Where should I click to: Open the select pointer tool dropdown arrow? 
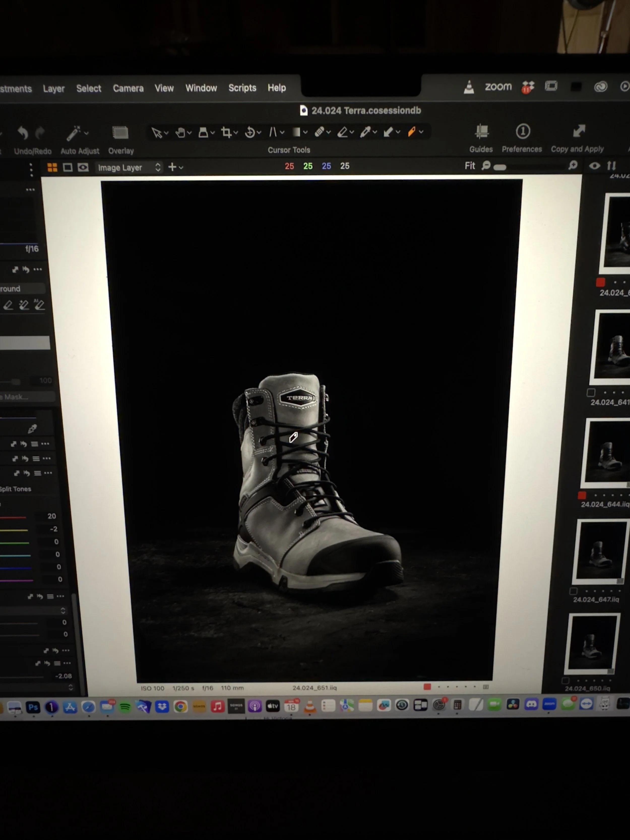(x=166, y=133)
